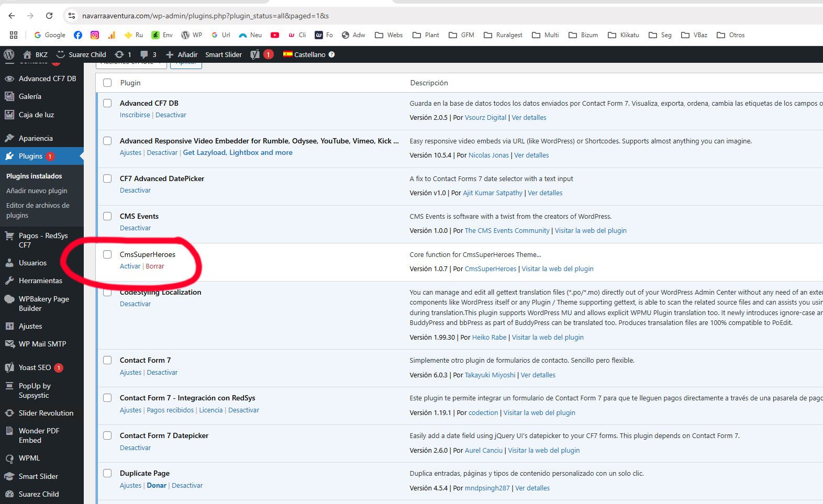Open Yoast SEO sidebar menu
Screen dimensions: 823x504
[x=42, y=367]
